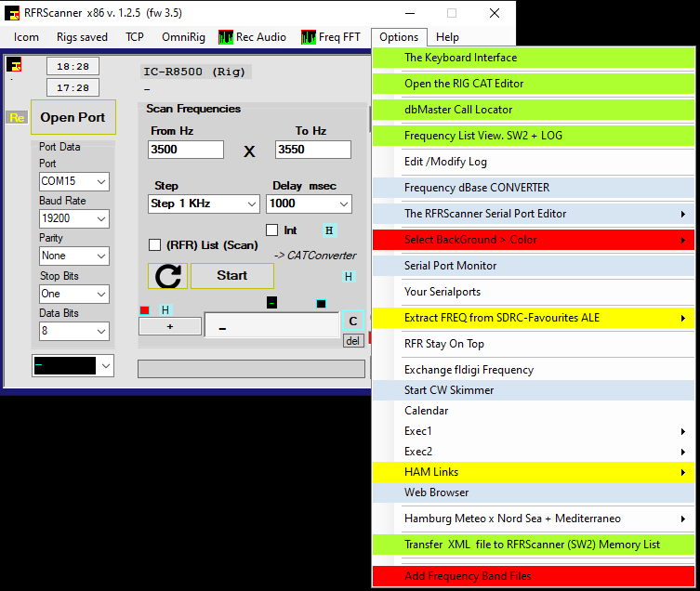The image size is (700, 591).
Task: Enable the Int checkbox
Action: 271,230
